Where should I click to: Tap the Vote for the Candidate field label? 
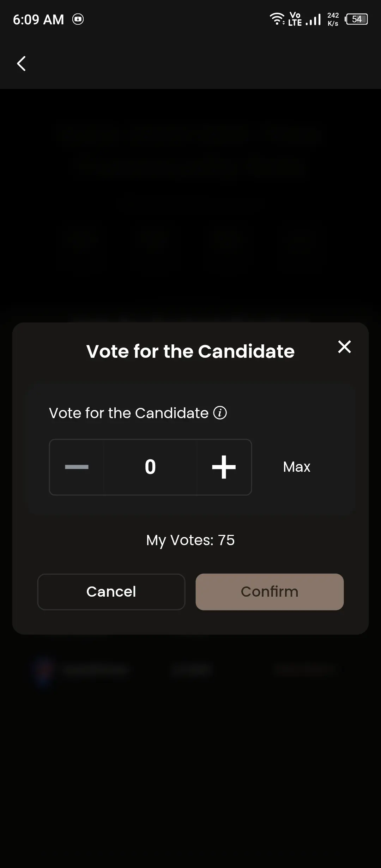coord(129,413)
